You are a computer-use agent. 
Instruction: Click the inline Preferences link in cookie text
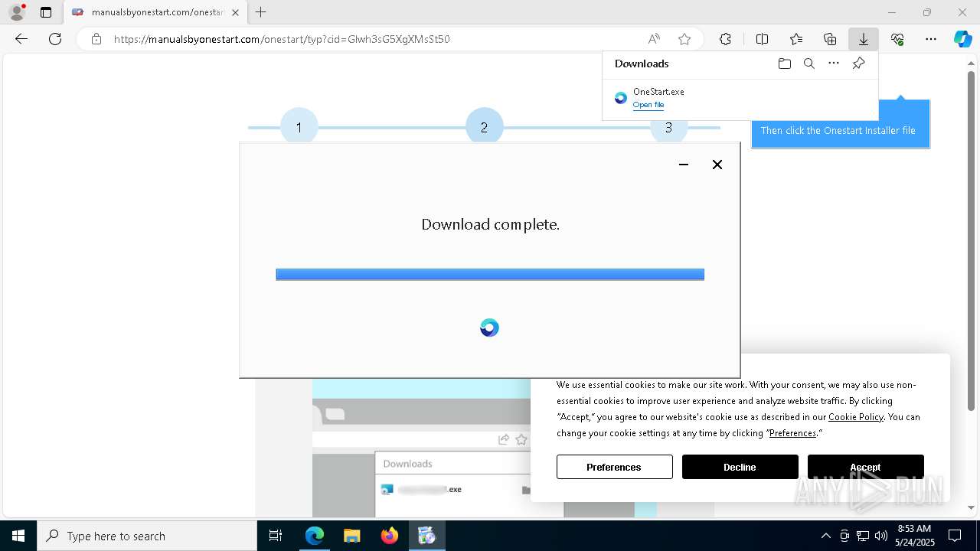(x=793, y=433)
